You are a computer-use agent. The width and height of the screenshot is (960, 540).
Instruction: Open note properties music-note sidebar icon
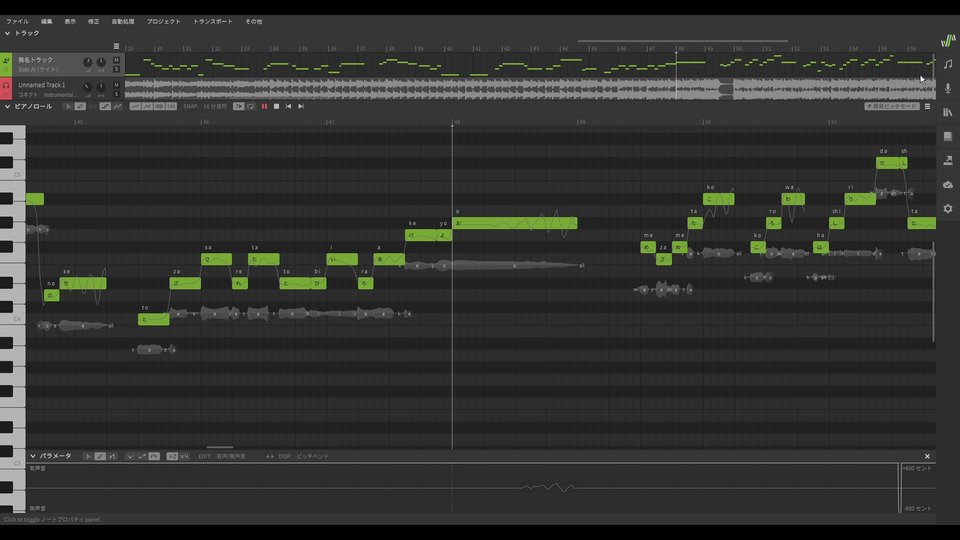point(948,64)
